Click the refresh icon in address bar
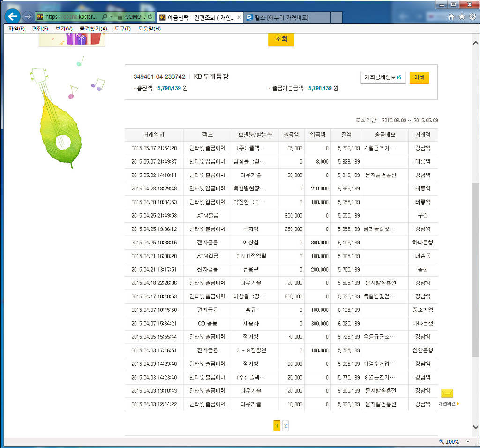The width and height of the screenshot is (480, 448). coord(150,17)
